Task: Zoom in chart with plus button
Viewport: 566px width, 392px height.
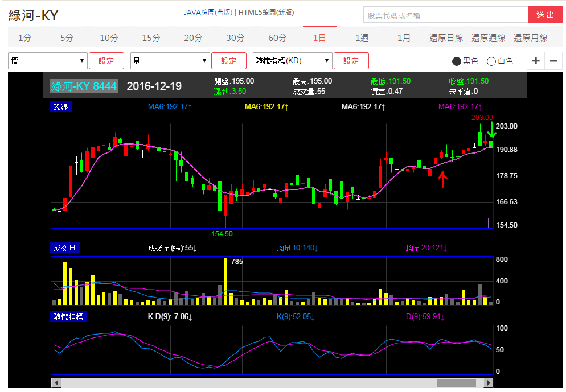Action: (x=536, y=61)
